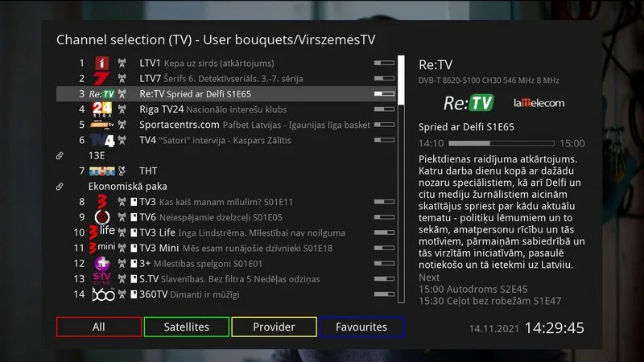Select the LTV1 channel logo

102,64
